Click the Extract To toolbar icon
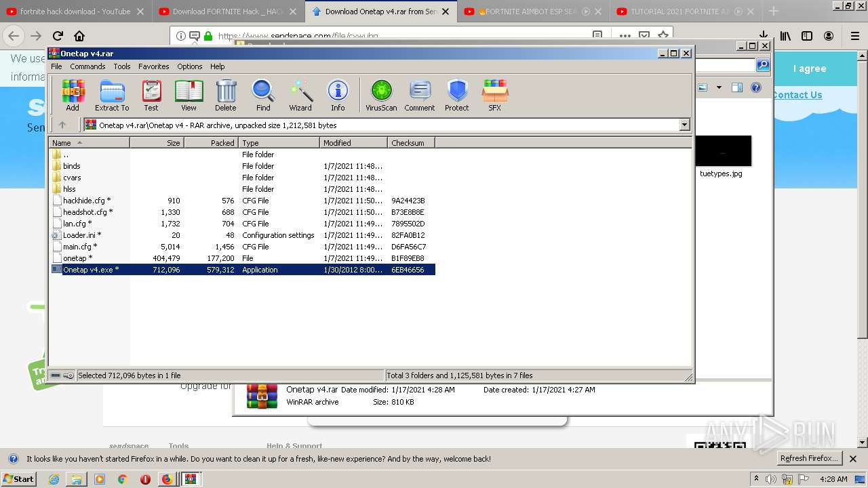 coord(112,95)
